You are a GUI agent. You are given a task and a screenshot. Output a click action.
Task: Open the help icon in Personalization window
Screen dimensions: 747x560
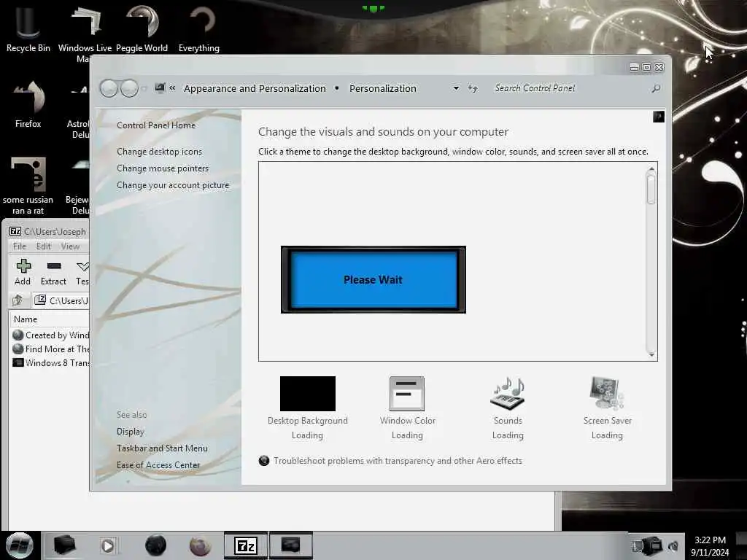click(x=659, y=117)
